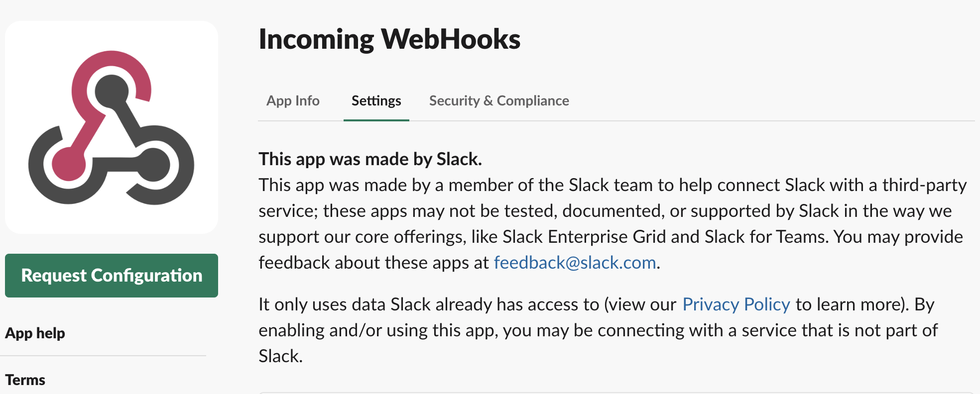The width and height of the screenshot is (980, 394).
Task: Click the paragraph mentioning Slack Enterprise Grid
Action: pyautogui.click(x=612, y=223)
